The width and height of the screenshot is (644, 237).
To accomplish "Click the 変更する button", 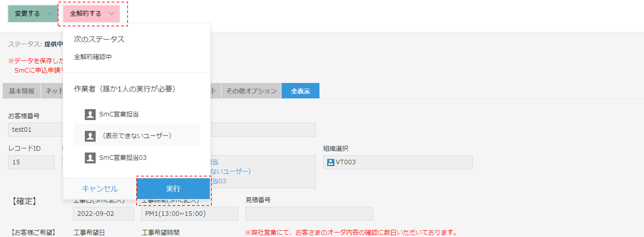I will click(33, 13).
